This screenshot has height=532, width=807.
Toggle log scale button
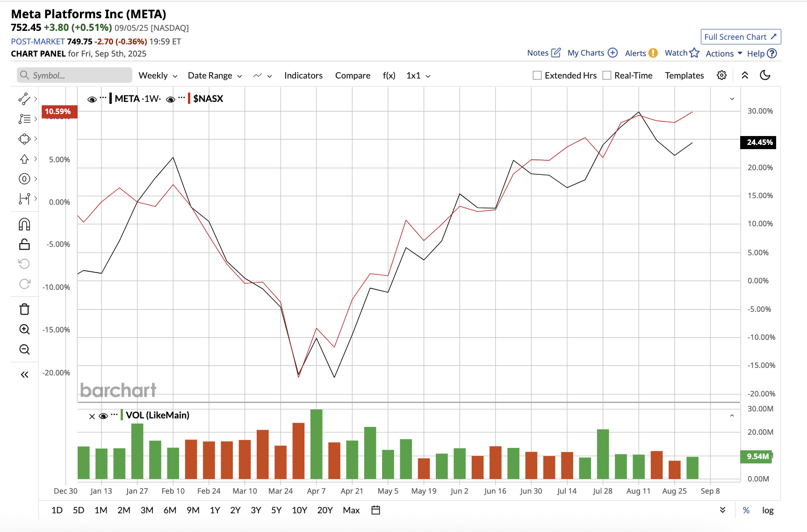768,510
